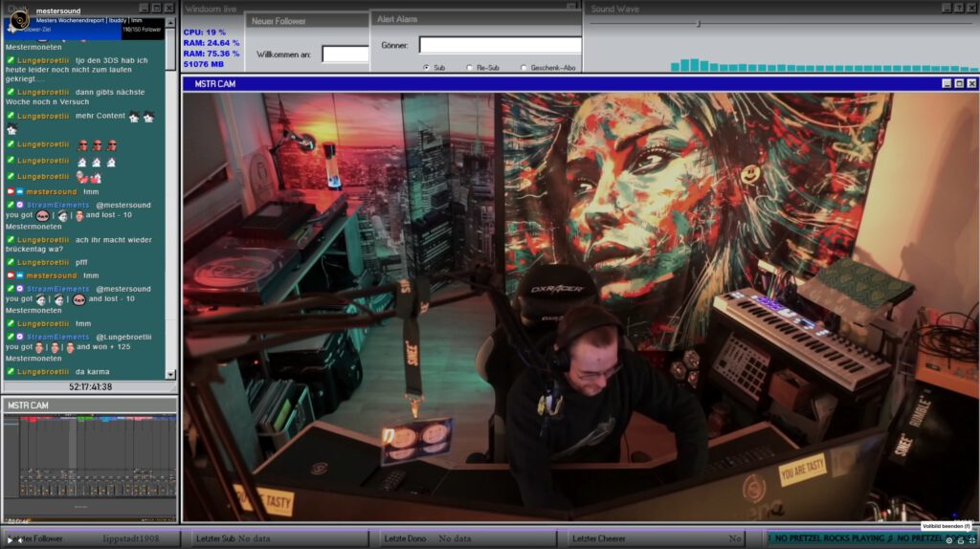This screenshot has width=980, height=549.
Task: Click StreamElements name in 'won + 125' message
Action: [58, 337]
